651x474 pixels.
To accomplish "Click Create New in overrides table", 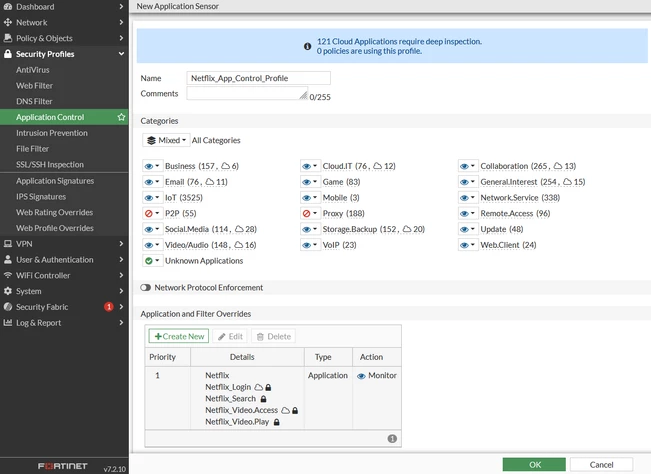I will (179, 336).
